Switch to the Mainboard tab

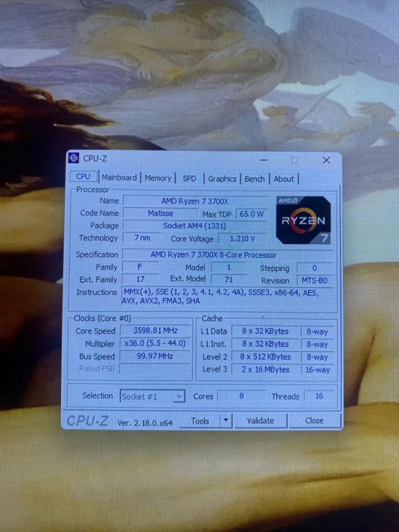coord(119,177)
